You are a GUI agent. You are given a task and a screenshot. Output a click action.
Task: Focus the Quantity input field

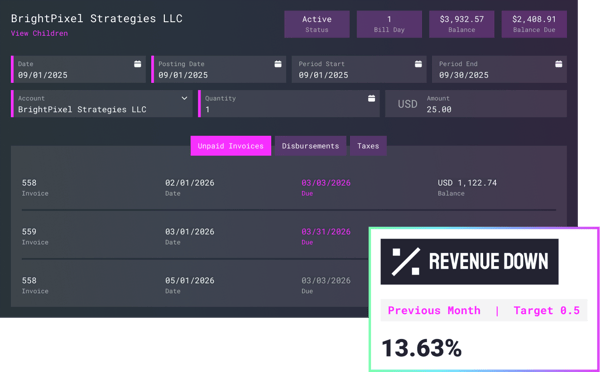[x=289, y=104]
